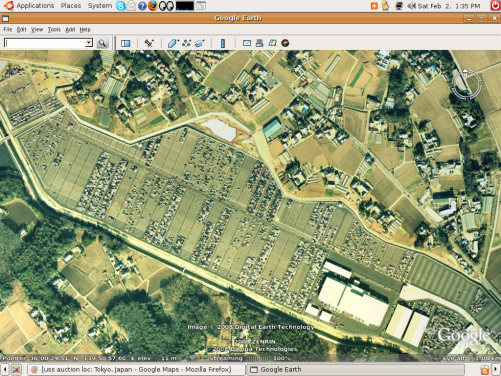Click the add image overlay icon
The width and height of the screenshot is (501, 376).
(200, 43)
